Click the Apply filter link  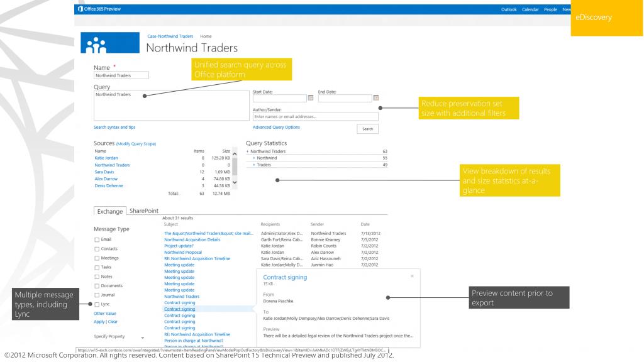(99, 322)
